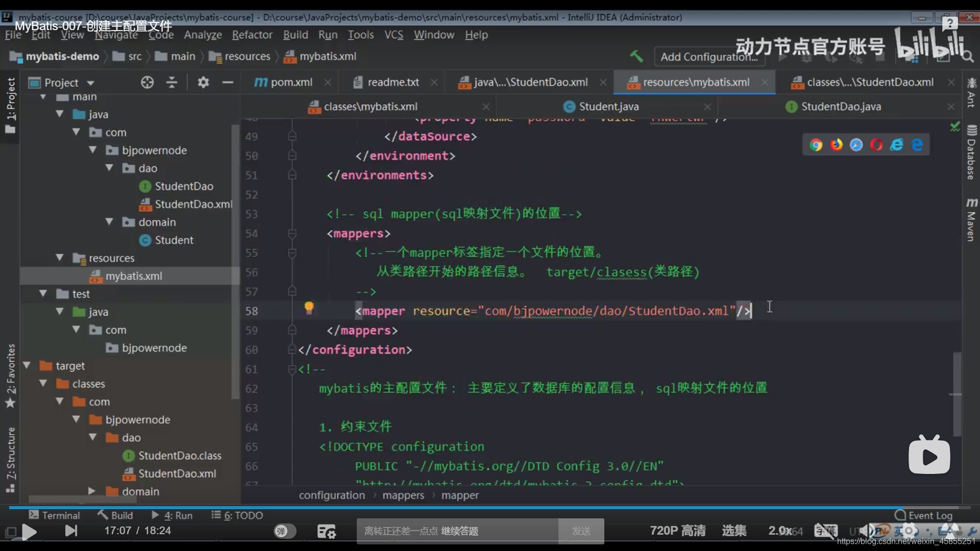Viewport: 980px width, 551px height.
Task: Skip to next video
Action: click(x=71, y=531)
